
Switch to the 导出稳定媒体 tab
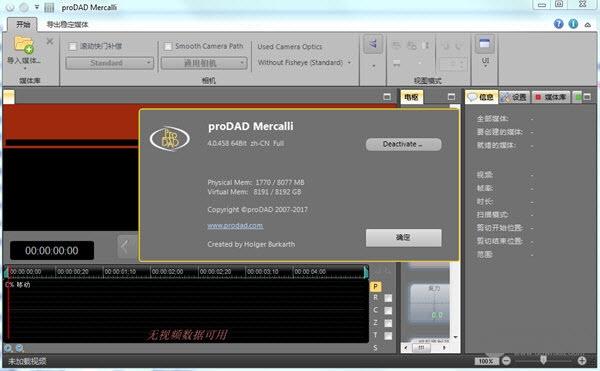coord(67,24)
